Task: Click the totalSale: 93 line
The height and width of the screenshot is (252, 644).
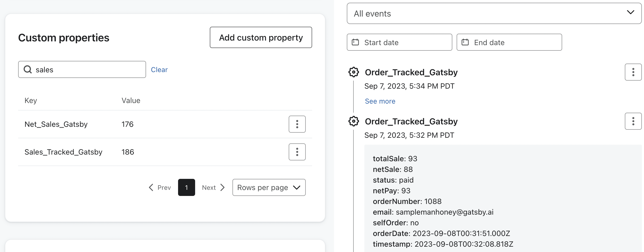Action: tap(395, 159)
